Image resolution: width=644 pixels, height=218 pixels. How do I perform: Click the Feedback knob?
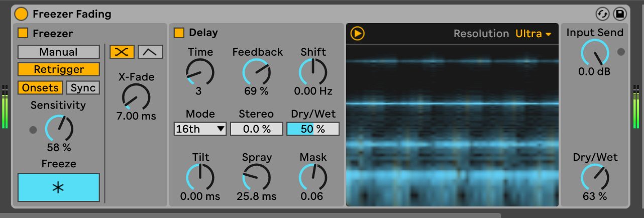pos(257,72)
